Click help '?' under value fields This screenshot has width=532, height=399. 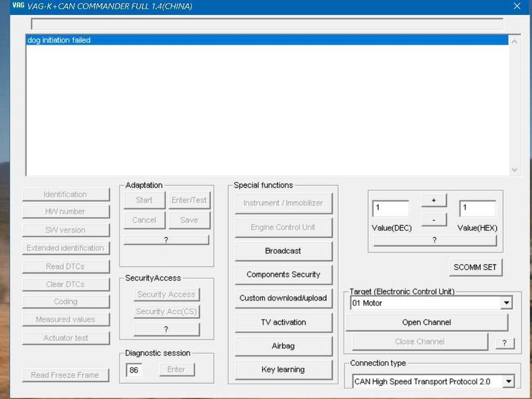point(435,241)
